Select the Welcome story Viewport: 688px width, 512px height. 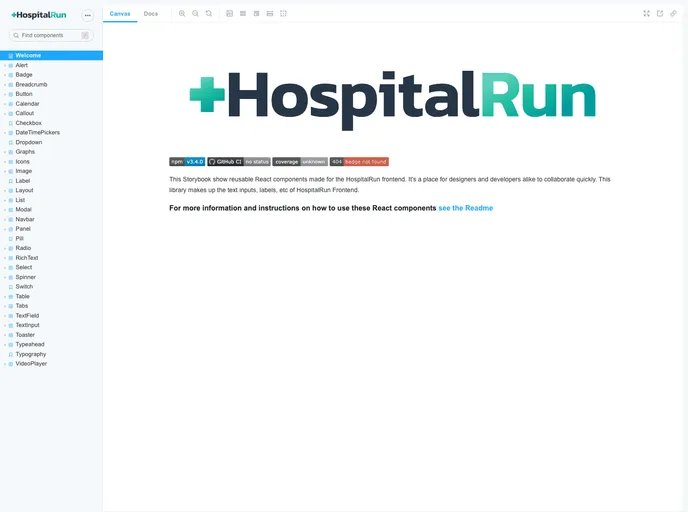click(51, 55)
